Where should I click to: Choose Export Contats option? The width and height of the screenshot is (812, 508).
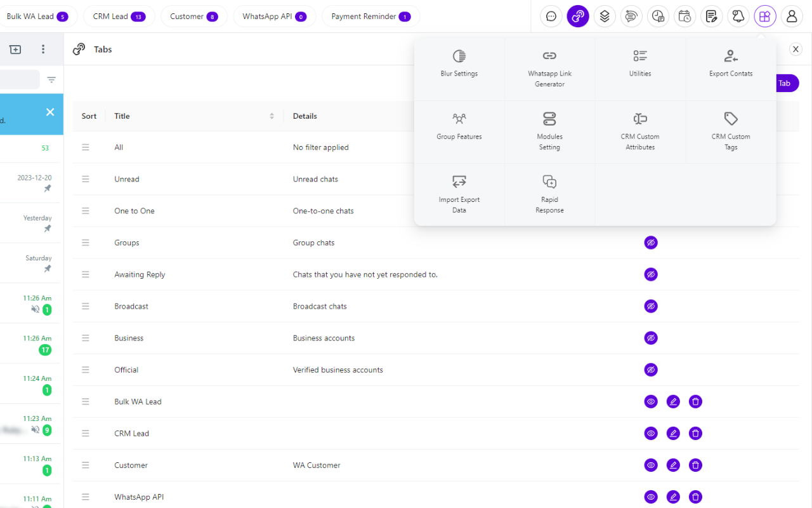point(731,69)
